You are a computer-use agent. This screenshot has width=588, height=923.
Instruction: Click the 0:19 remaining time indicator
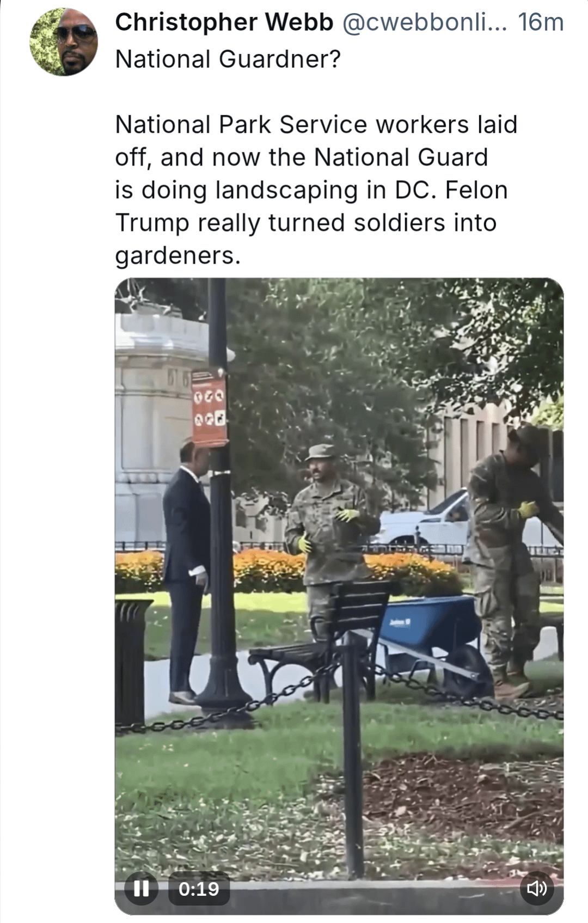(x=199, y=889)
